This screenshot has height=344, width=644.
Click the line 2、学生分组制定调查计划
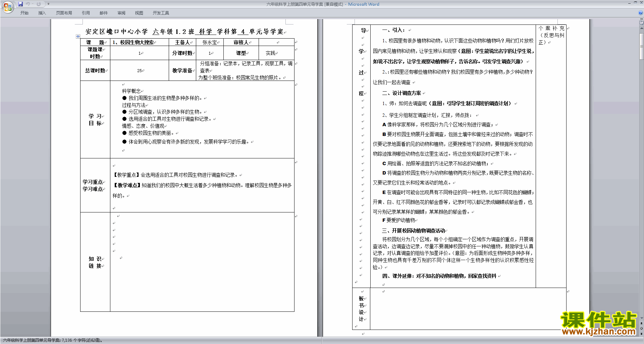coord(427,115)
